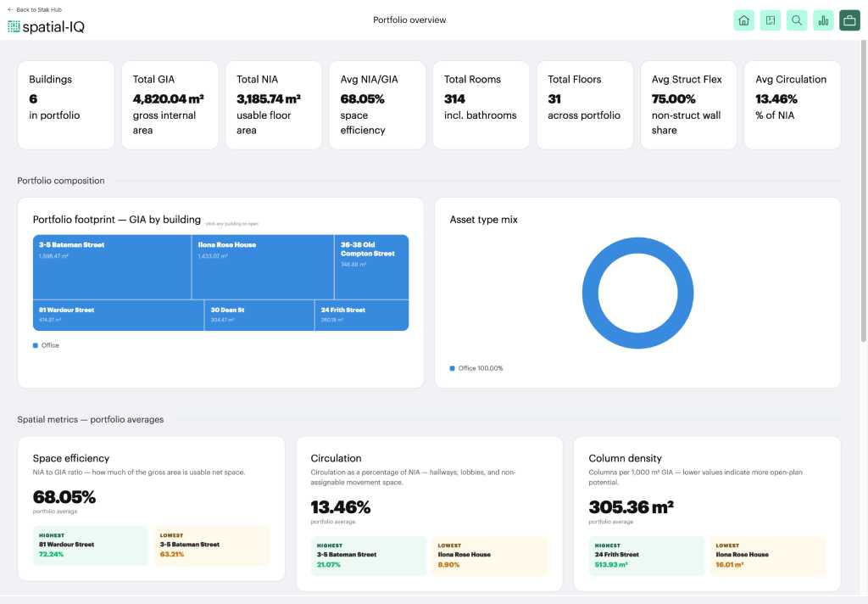
Task: Click the blue Asset type donut ring
Action: pos(637,245)
